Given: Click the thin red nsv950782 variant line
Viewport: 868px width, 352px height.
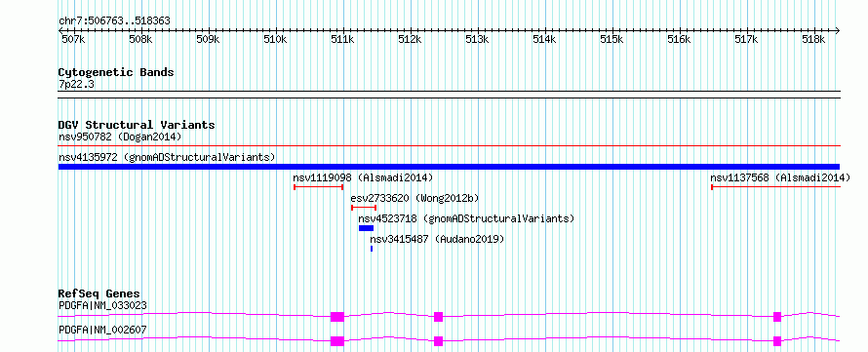Looking at the screenshot, I should click(450, 146).
